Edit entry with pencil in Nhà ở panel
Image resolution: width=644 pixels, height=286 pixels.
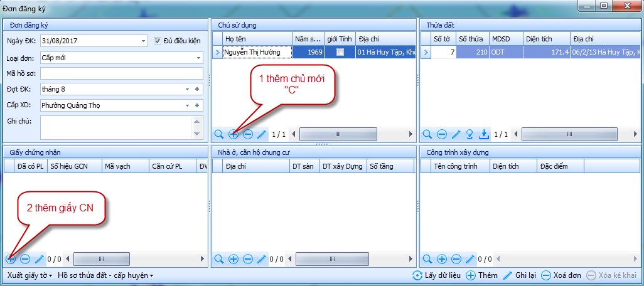(262, 258)
